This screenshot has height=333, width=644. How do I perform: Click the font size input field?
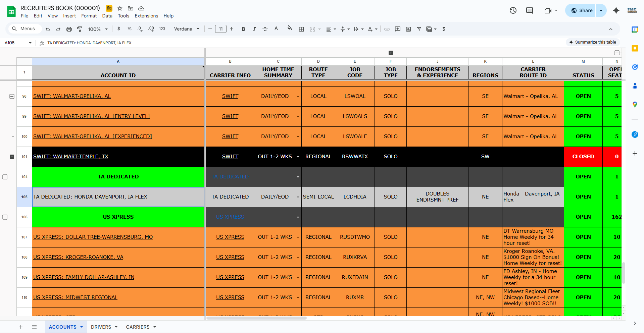pos(221,29)
